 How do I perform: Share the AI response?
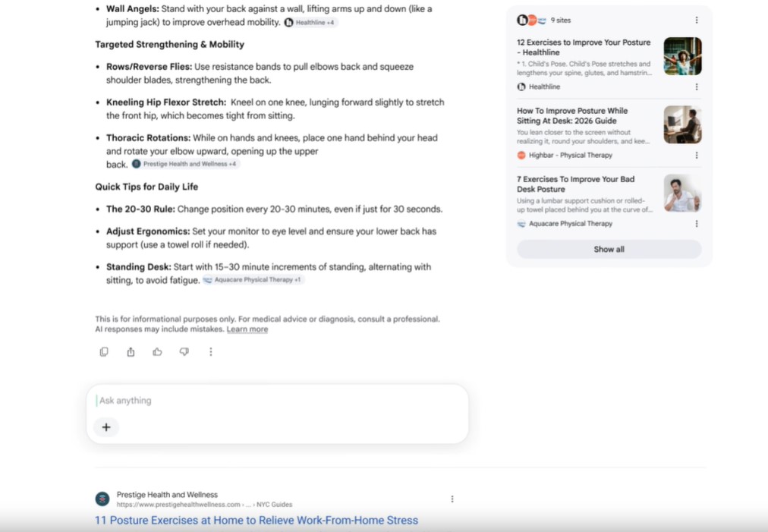131,351
